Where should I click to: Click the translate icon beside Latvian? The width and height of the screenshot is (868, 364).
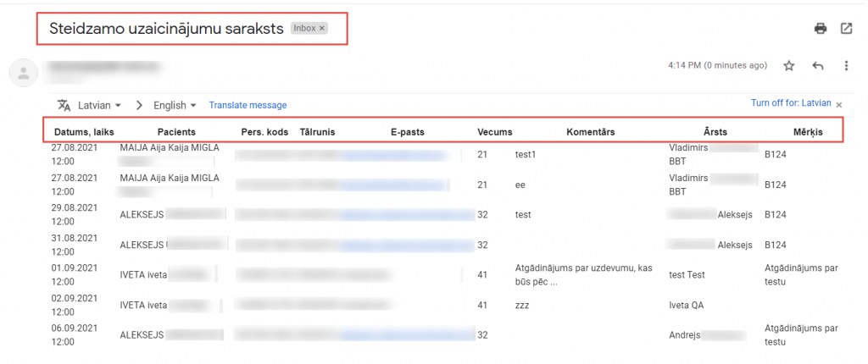[64, 105]
